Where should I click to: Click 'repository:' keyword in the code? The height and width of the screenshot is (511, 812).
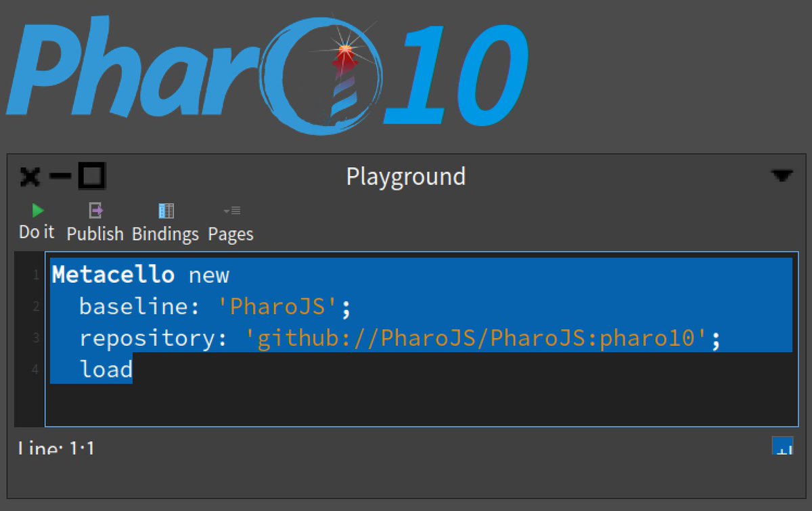click(154, 338)
